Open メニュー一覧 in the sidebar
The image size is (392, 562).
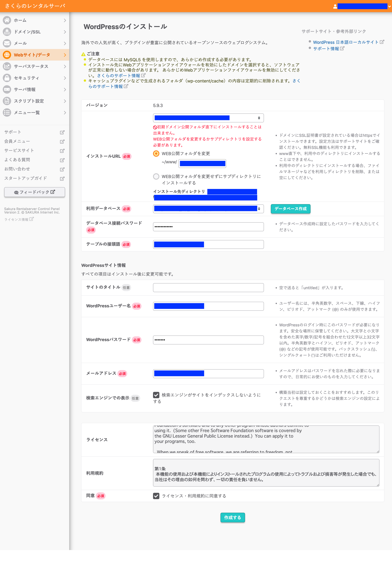pyautogui.click(x=34, y=112)
